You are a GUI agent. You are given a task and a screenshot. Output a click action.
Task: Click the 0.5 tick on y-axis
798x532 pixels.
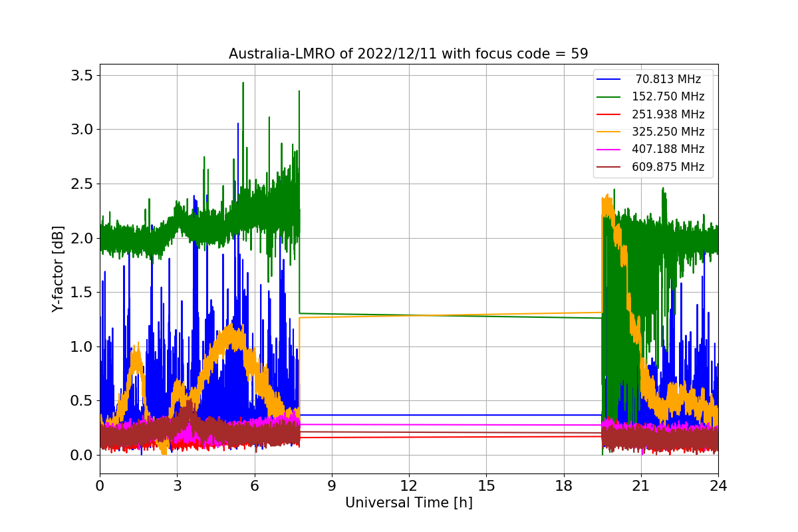tap(80, 400)
